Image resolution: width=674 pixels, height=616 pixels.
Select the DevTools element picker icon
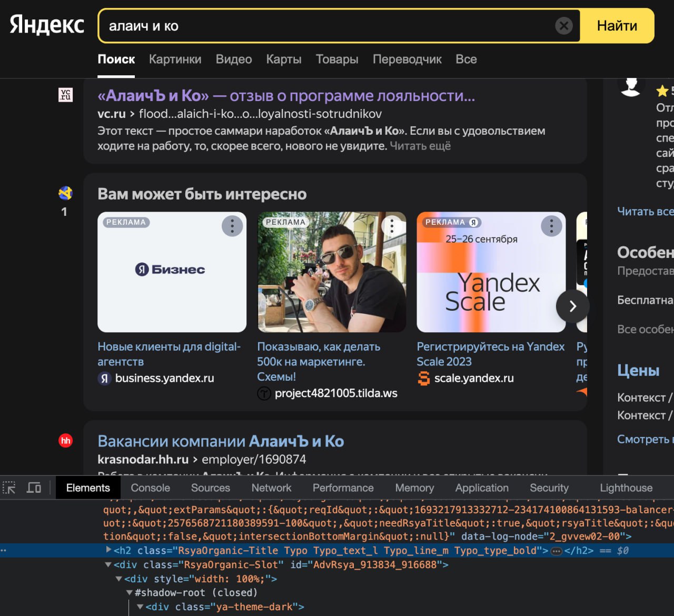coord(9,488)
